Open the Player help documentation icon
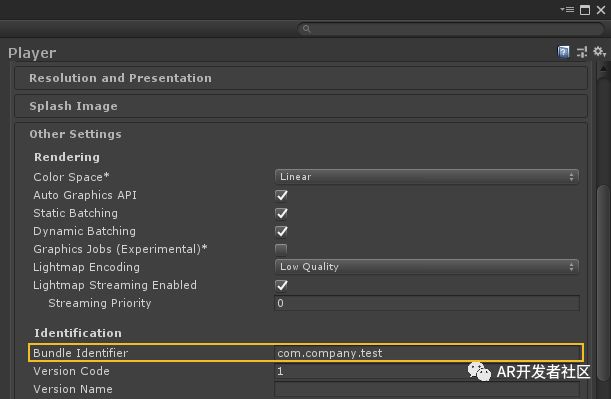Screen dimensions: 611x399 (x=563, y=52)
